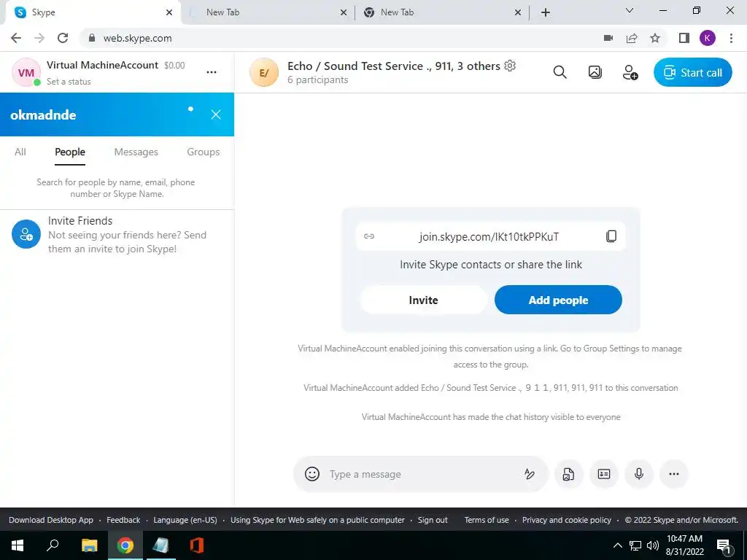Start call with the group
The height and width of the screenshot is (560, 747).
pyautogui.click(x=693, y=72)
